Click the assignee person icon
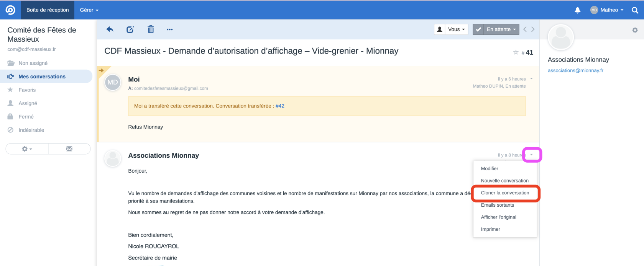Image resolution: width=644 pixels, height=266 pixels. tap(439, 29)
